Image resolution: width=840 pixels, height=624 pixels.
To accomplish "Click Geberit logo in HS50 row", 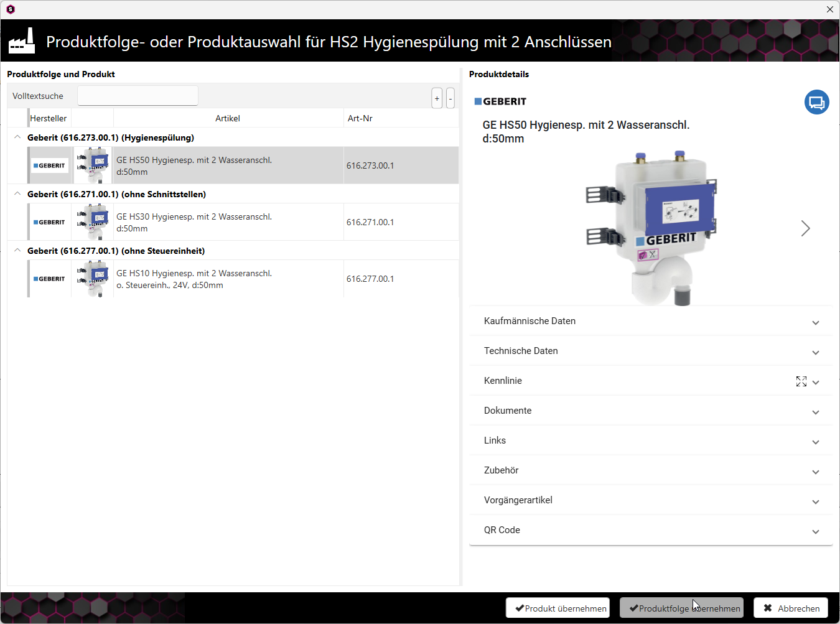I will (50, 165).
